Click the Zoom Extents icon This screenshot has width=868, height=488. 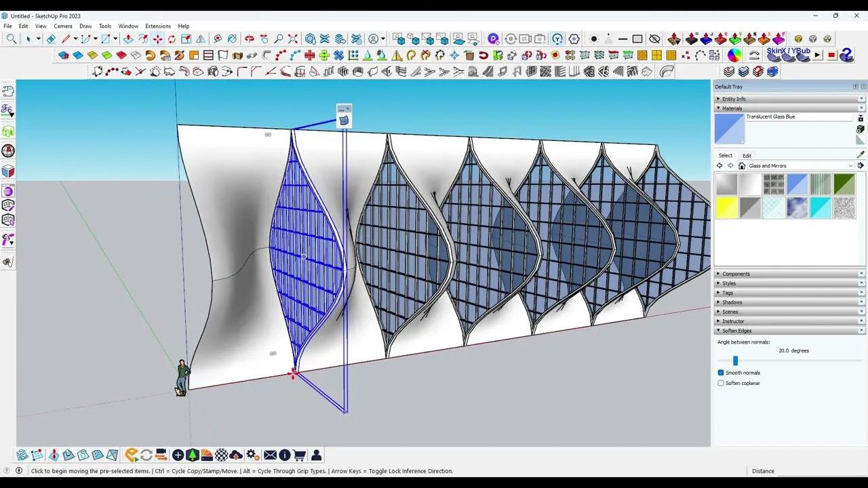293,39
